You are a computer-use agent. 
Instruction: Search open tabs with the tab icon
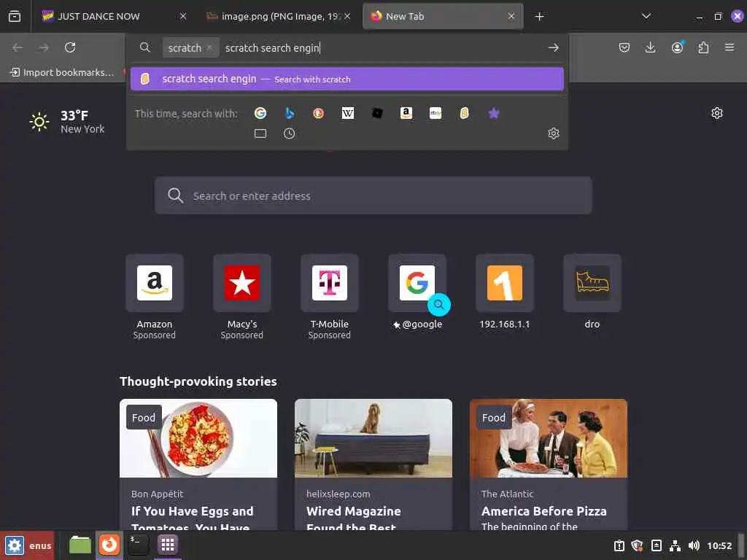point(260,133)
